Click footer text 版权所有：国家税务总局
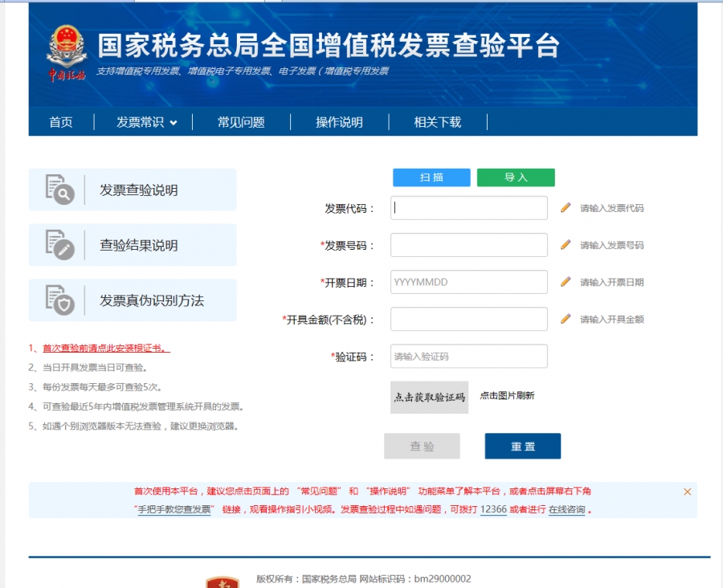This screenshot has height=588, width=723. 306,579
